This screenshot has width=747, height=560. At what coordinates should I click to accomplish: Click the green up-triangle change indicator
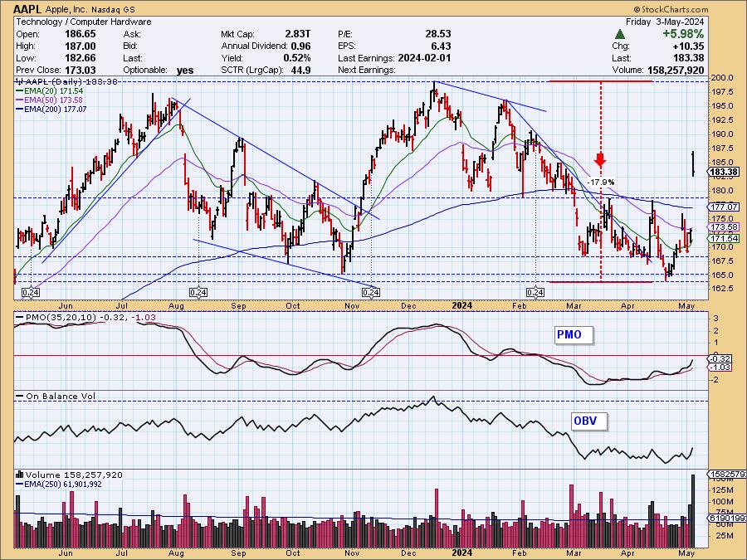pyautogui.click(x=619, y=34)
